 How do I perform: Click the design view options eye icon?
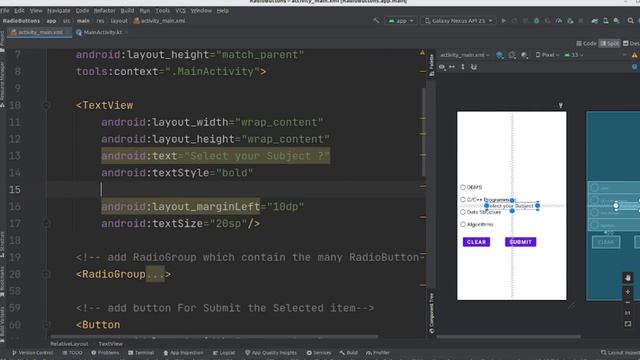click(442, 67)
